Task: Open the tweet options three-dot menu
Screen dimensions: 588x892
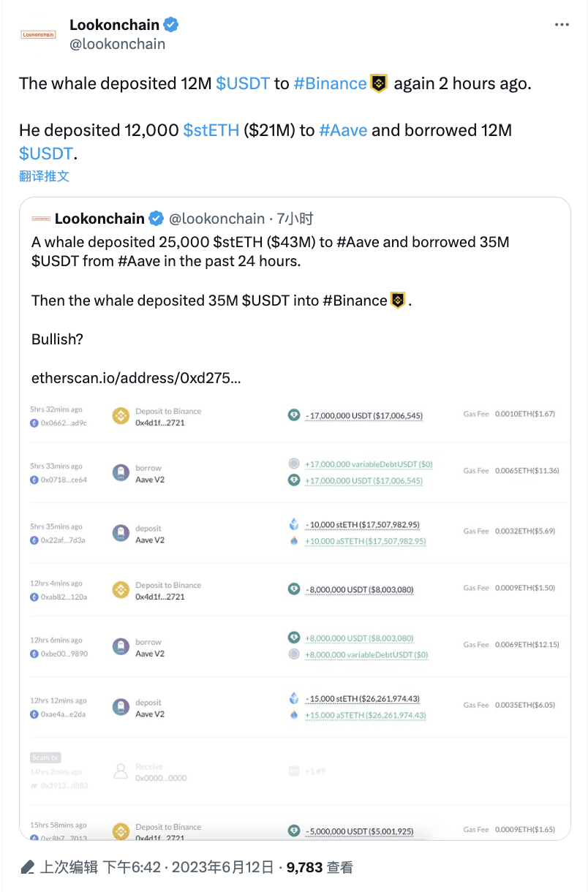Action: click(562, 24)
